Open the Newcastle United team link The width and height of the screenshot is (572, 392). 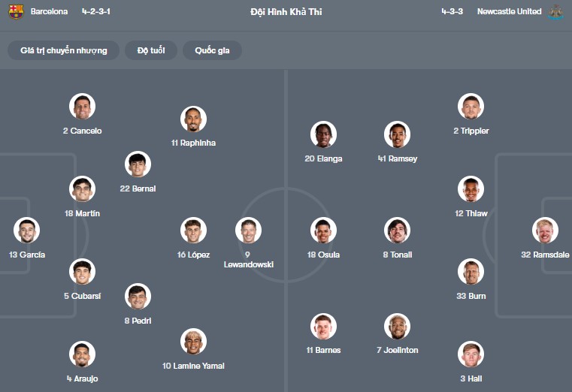(509, 12)
